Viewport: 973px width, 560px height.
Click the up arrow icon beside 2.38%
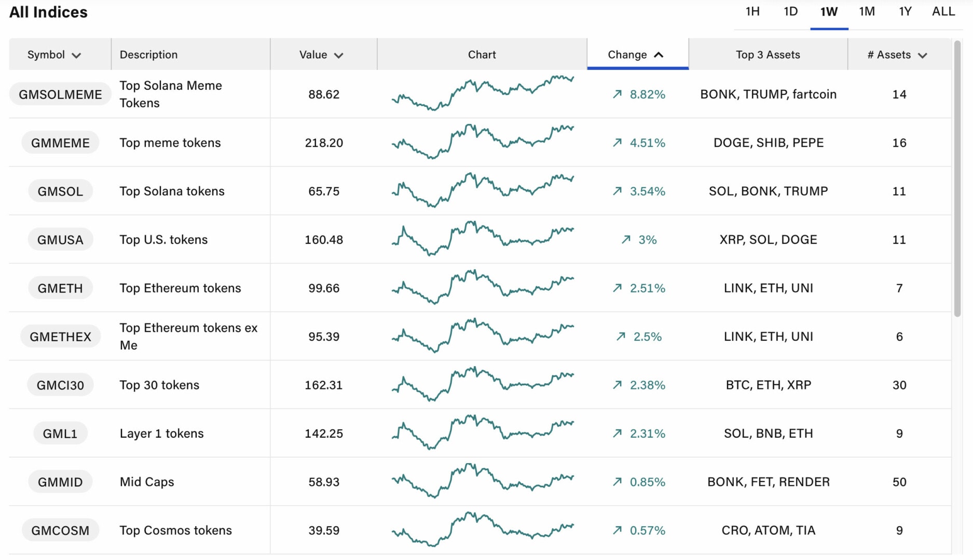click(x=617, y=385)
